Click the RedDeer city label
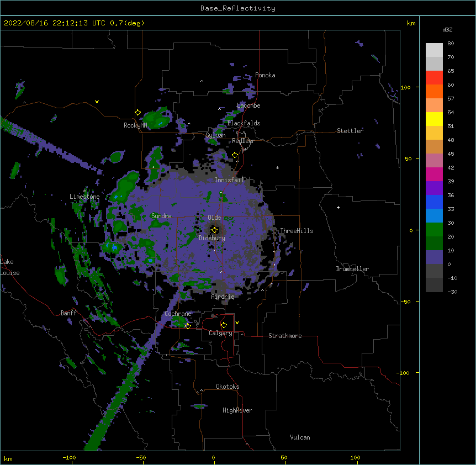This screenshot has width=476, height=465. (x=243, y=141)
